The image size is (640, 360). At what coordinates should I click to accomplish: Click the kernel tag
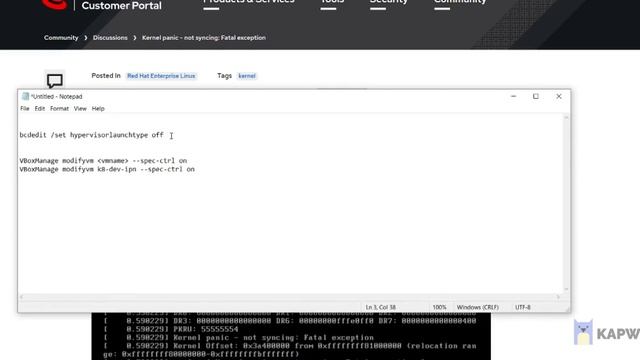click(247, 76)
